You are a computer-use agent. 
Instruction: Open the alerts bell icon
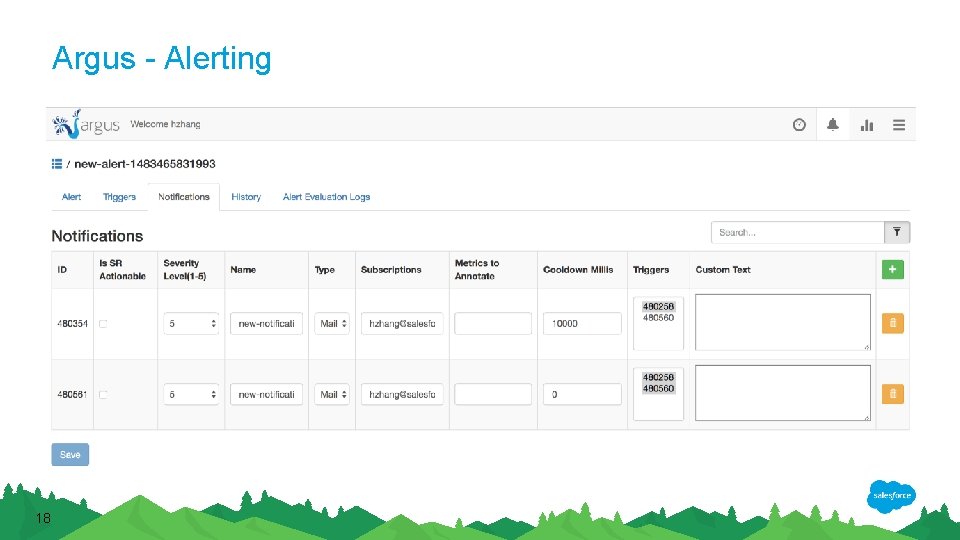pos(833,125)
